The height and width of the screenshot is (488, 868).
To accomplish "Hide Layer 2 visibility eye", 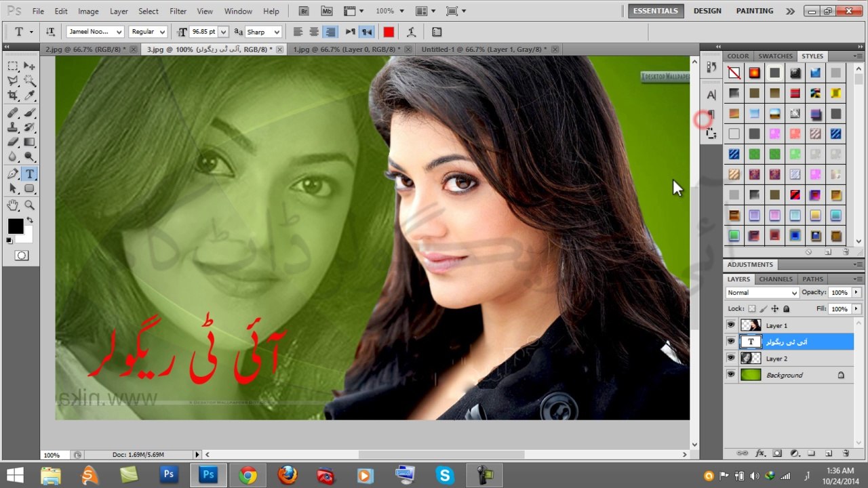I will (x=731, y=358).
